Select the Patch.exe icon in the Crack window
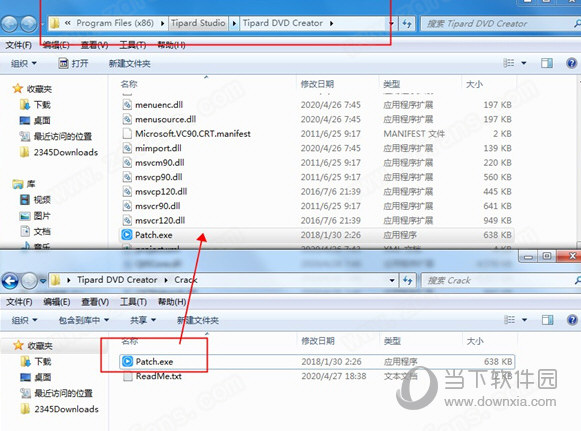The image size is (581, 431). (x=127, y=361)
